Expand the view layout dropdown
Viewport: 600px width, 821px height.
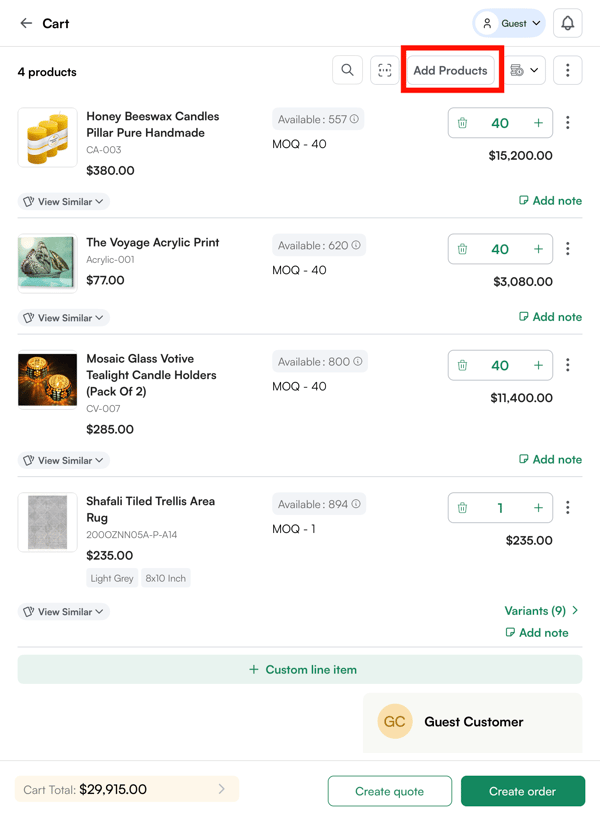click(x=525, y=70)
